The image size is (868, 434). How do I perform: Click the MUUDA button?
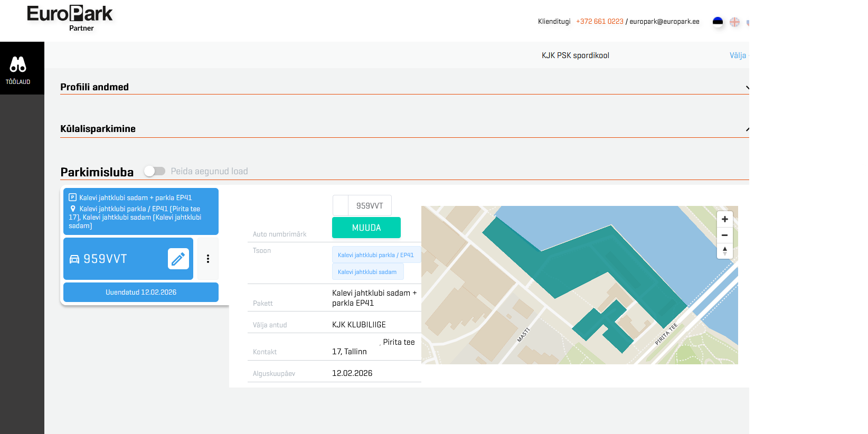click(366, 228)
